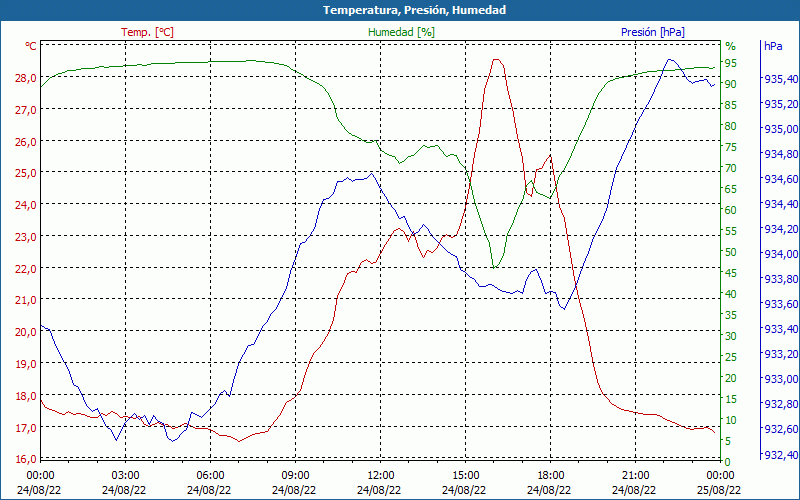800x500 pixels.
Task: Click pressure axis value 934,60
Action: tap(781, 179)
